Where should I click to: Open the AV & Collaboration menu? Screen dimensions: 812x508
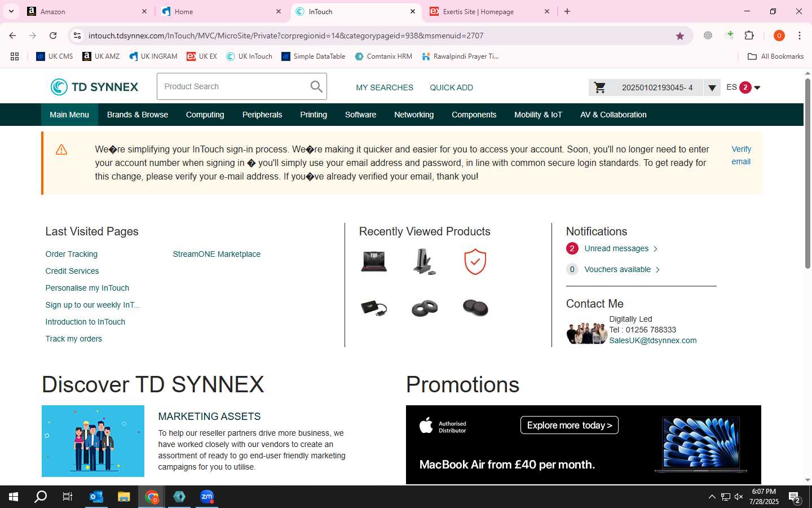pos(614,115)
